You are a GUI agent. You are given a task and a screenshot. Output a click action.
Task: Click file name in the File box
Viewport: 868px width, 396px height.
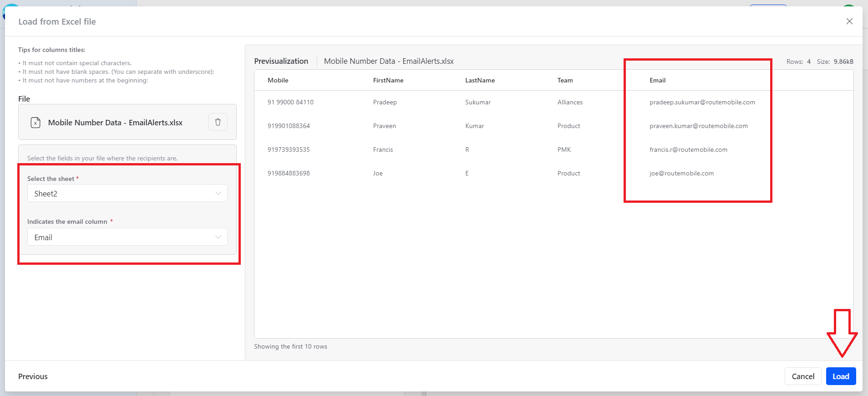click(x=115, y=123)
